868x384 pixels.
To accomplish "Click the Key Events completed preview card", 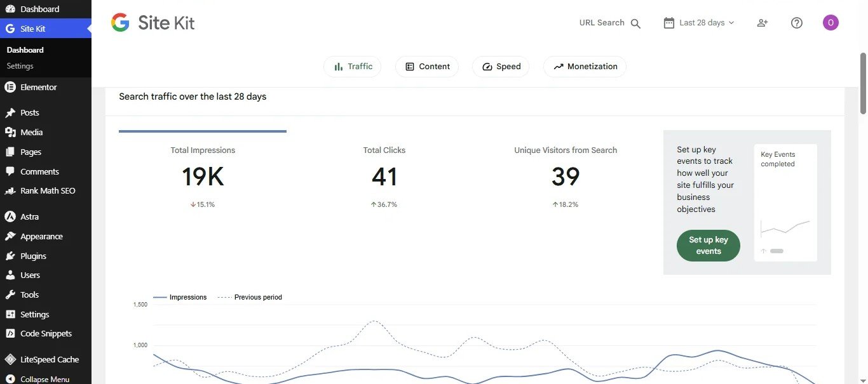I will click(x=785, y=202).
